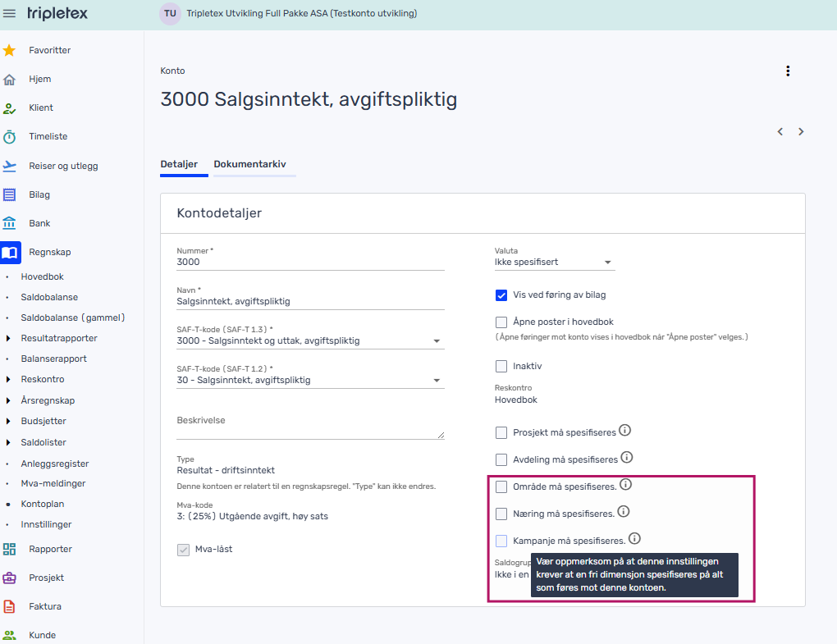Open the Valuta dropdown

point(554,263)
